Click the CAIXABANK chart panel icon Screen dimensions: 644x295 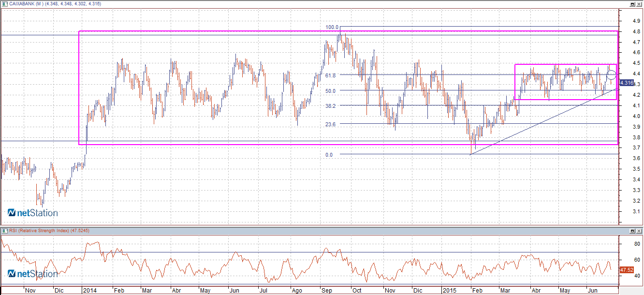[5, 4]
